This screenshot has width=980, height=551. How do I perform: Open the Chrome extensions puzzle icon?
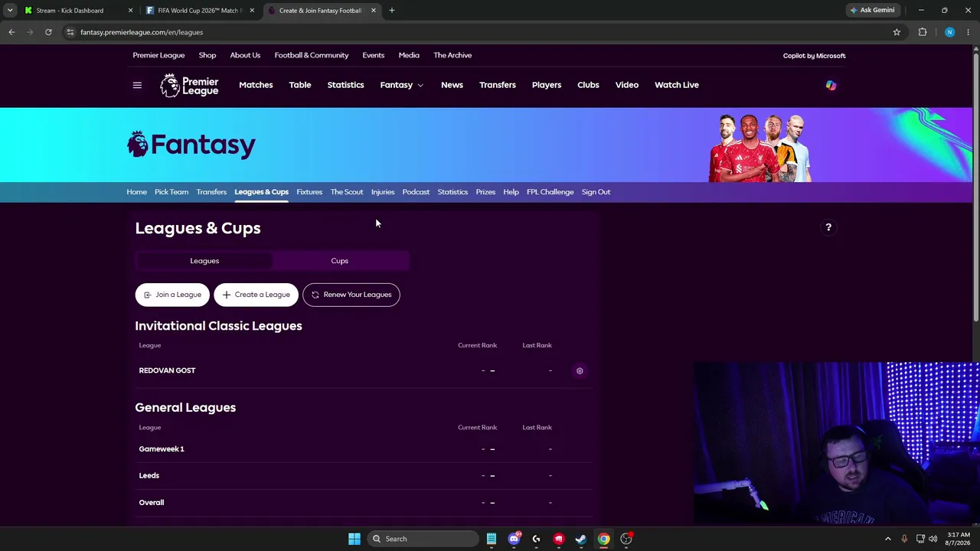pos(923,32)
